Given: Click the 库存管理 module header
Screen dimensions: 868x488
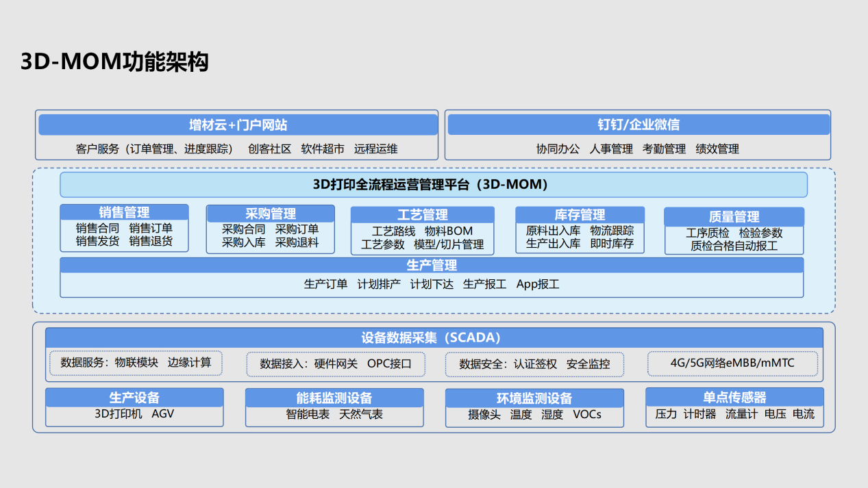Looking at the screenshot, I should coord(580,215).
